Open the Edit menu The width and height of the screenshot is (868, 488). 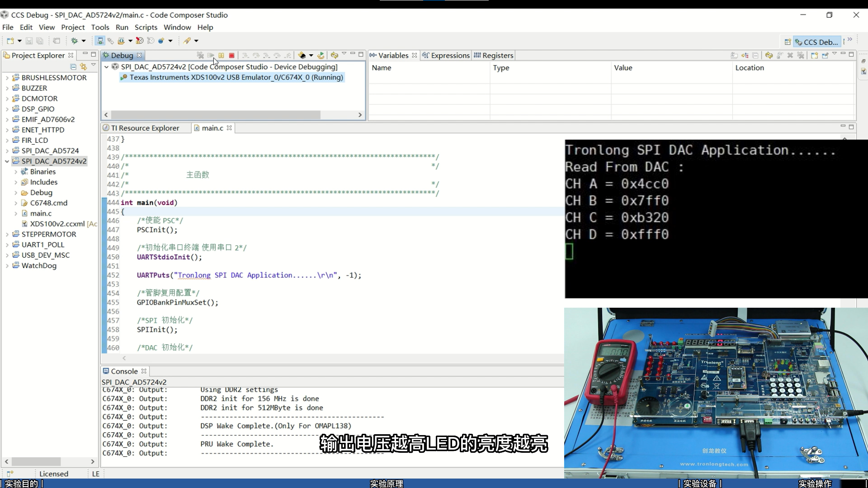coord(26,27)
